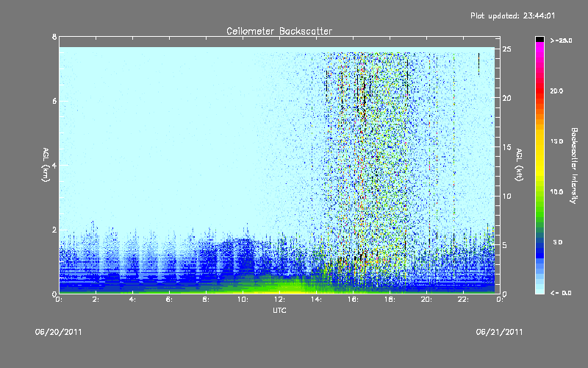Click the "8" tick on the km axis
Screen dimensions: 588x368
coord(54,37)
